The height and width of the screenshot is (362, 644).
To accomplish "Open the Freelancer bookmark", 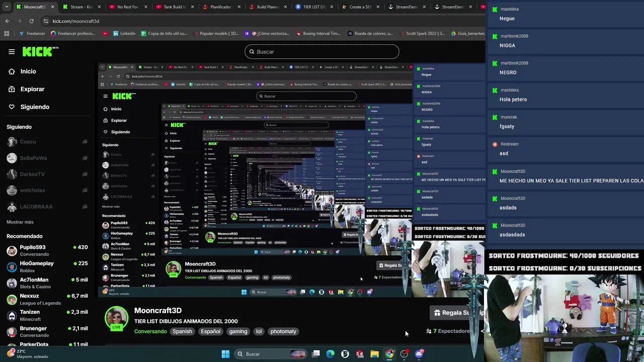I will pyautogui.click(x=32, y=34).
